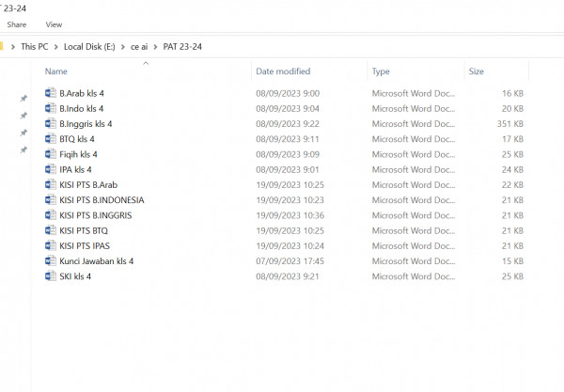Click the 16 KB size value
The width and height of the screenshot is (564, 392).
(512, 93)
